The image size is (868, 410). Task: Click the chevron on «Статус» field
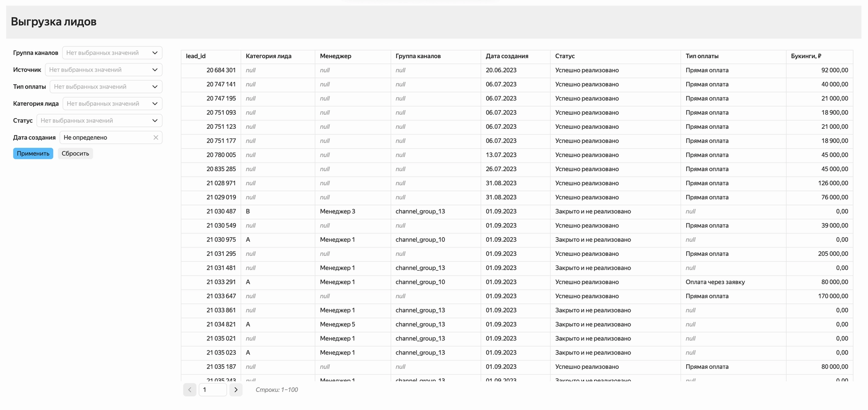tap(155, 120)
